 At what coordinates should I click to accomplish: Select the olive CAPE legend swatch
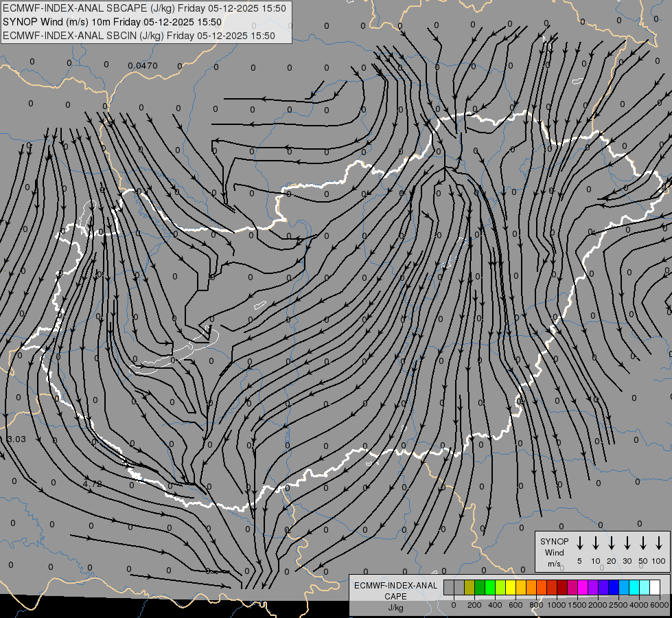pos(470,587)
